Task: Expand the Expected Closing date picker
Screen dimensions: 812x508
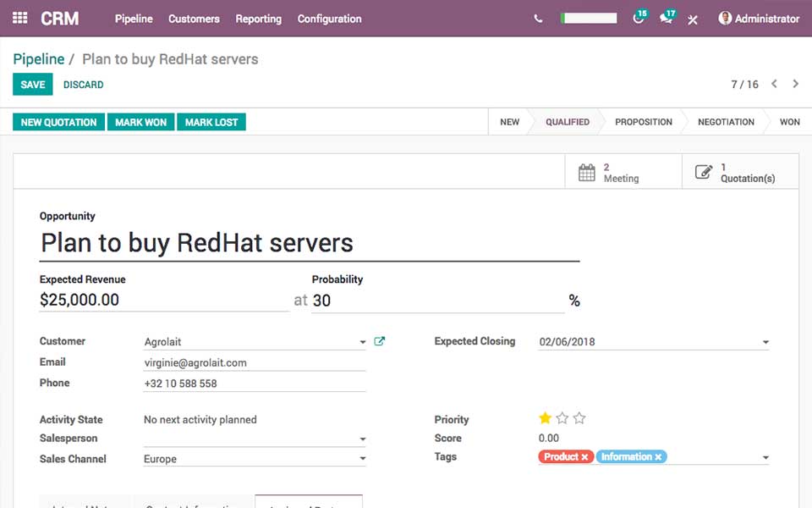Action: tap(765, 342)
